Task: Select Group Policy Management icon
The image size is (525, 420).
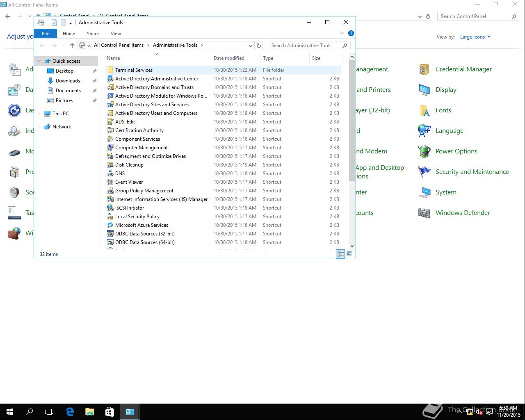Action: pos(110,191)
